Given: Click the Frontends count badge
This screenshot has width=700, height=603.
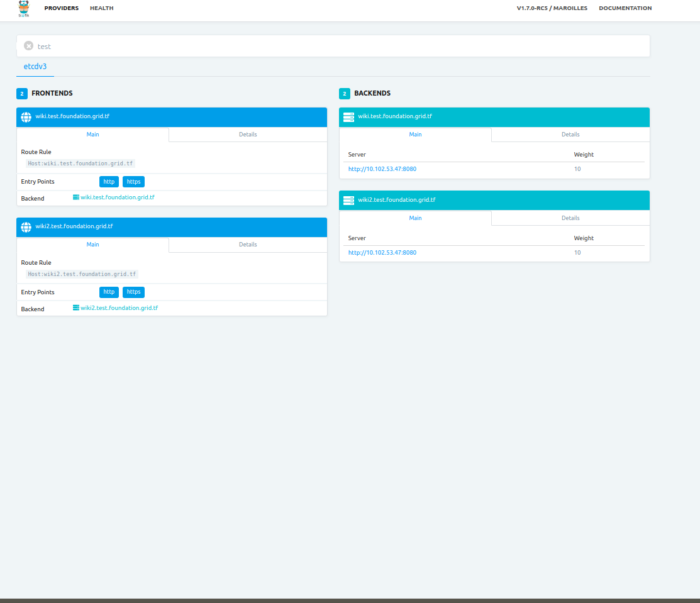Looking at the screenshot, I should pos(22,94).
